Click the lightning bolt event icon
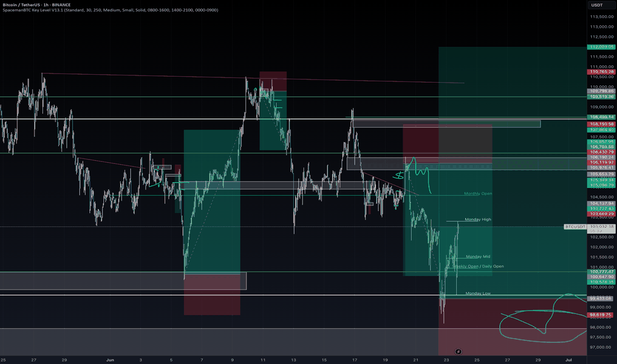Screen dimensions: 617x364 pos(458,351)
